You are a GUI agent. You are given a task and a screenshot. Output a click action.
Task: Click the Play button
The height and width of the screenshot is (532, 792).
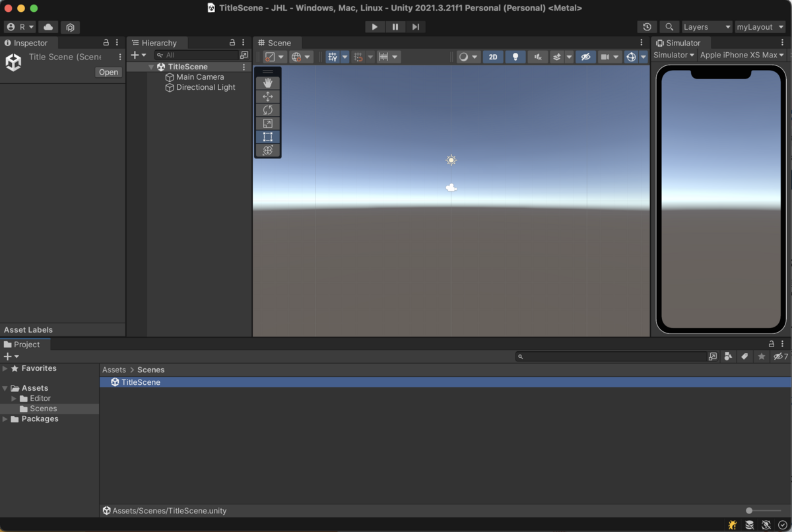click(x=374, y=27)
